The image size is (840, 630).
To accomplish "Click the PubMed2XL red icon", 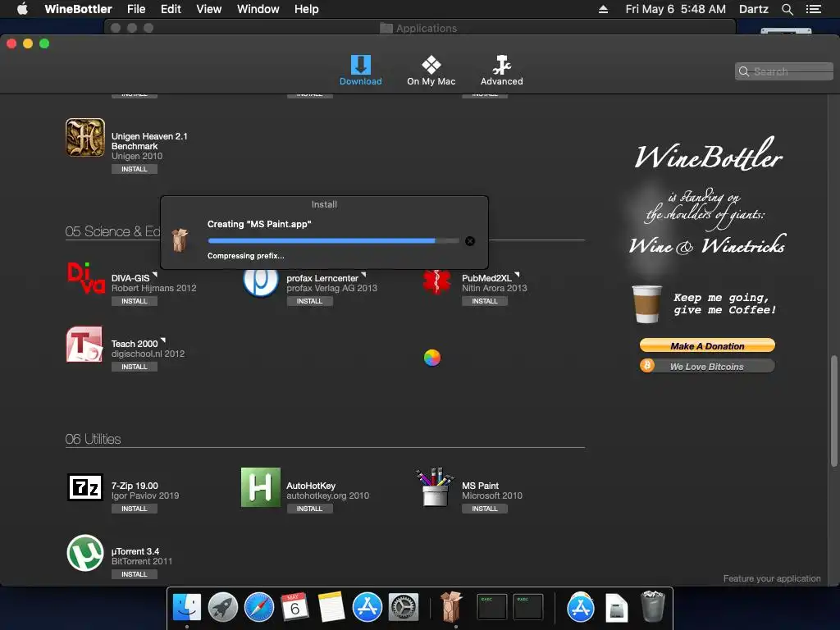I will [436, 282].
